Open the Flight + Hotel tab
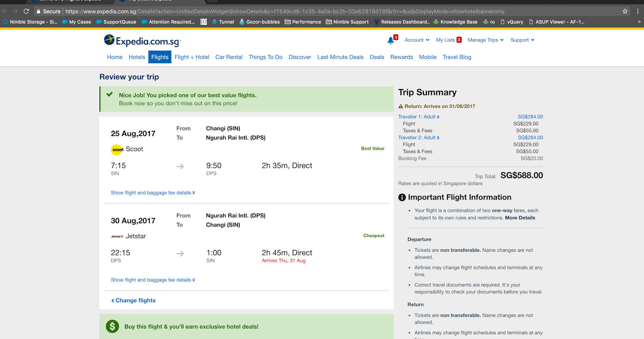Viewport: 644px width, 339px height. [x=192, y=57]
